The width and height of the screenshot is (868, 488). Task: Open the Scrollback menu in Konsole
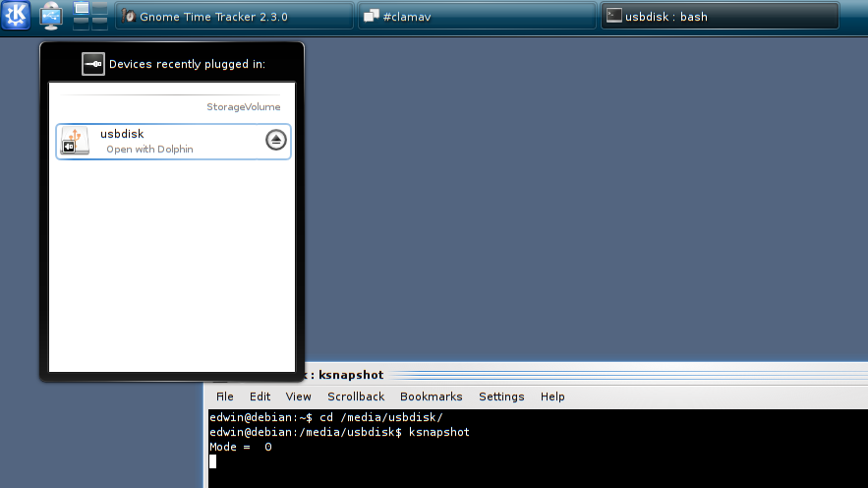pos(356,396)
